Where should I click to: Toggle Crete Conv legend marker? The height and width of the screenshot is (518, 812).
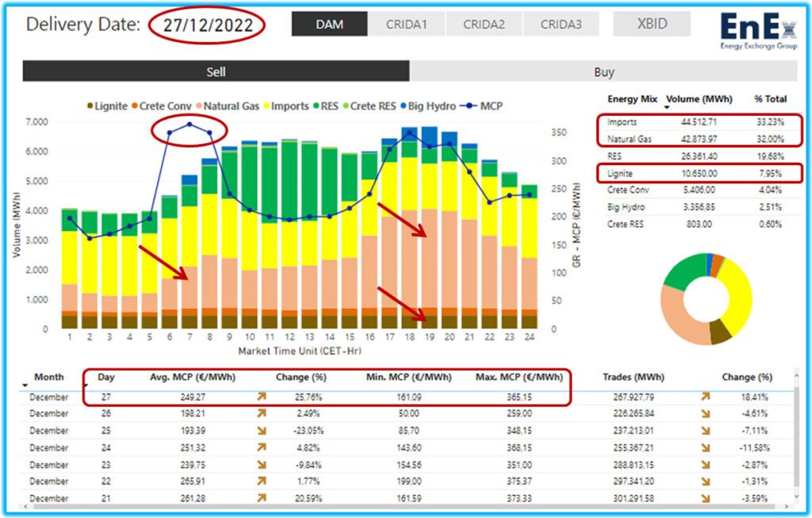pyautogui.click(x=135, y=106)
